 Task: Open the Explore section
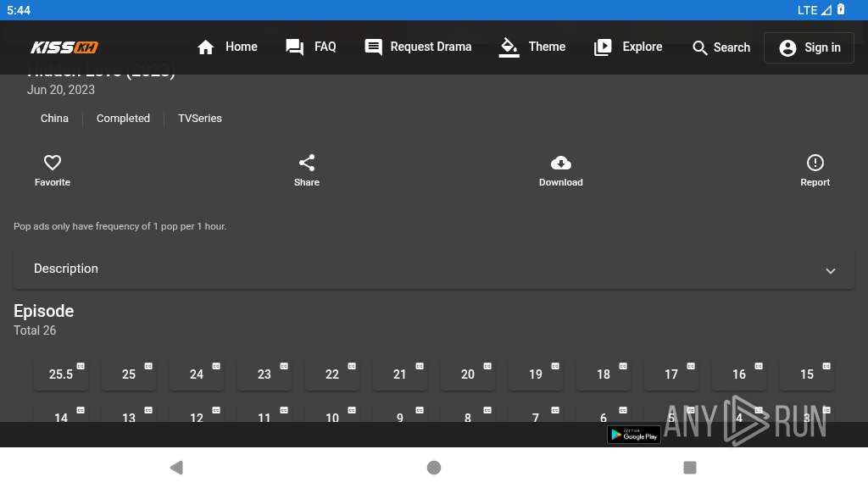coord(628,47)
